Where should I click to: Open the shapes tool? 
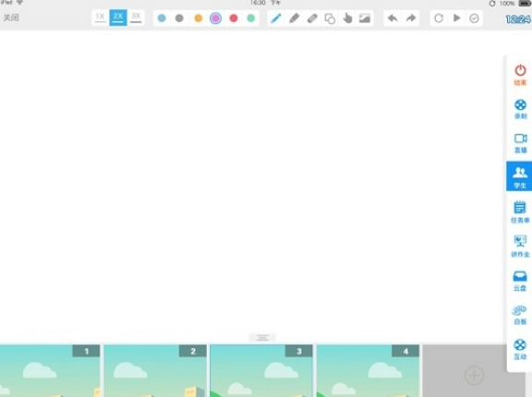(330, 18)
